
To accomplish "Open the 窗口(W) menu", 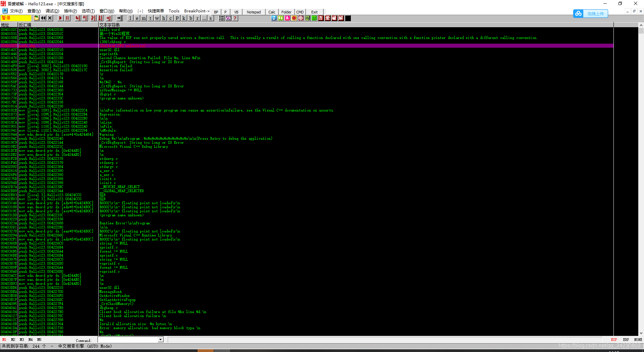I will pyautogui.click(x=107, y=11).
